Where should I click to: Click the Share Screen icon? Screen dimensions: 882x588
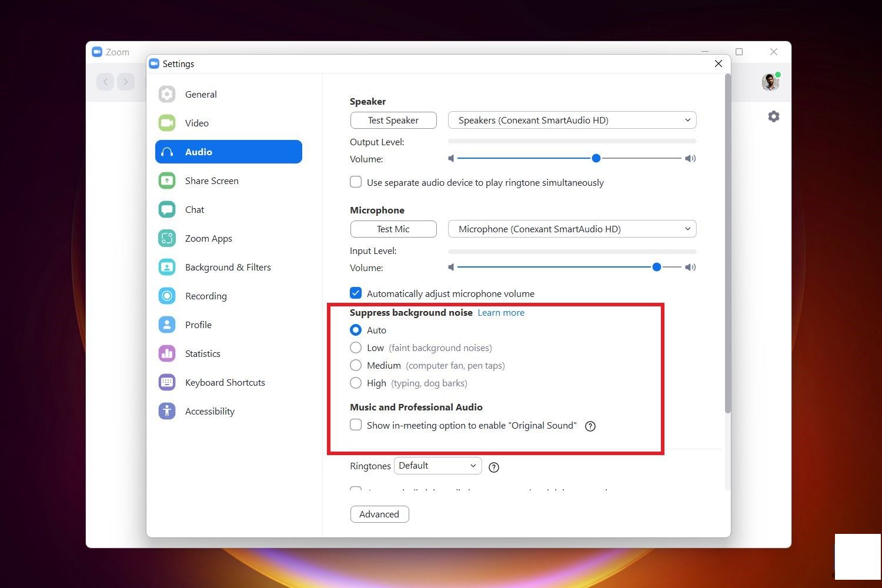pyautogui.click(x=167, y=181)
